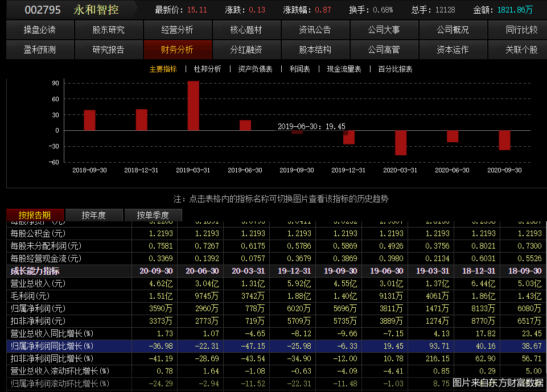This screenshot has height=392, width=547.
Task: Click the 成长能力指标 section header
Action: click(x=35, y=271)
